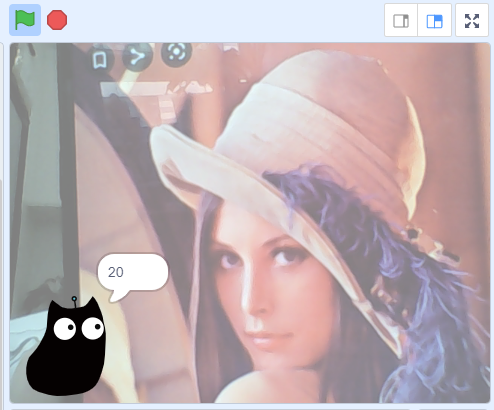Switch to large stage layout
Screen dimensions: 494x410
(435, 21)
